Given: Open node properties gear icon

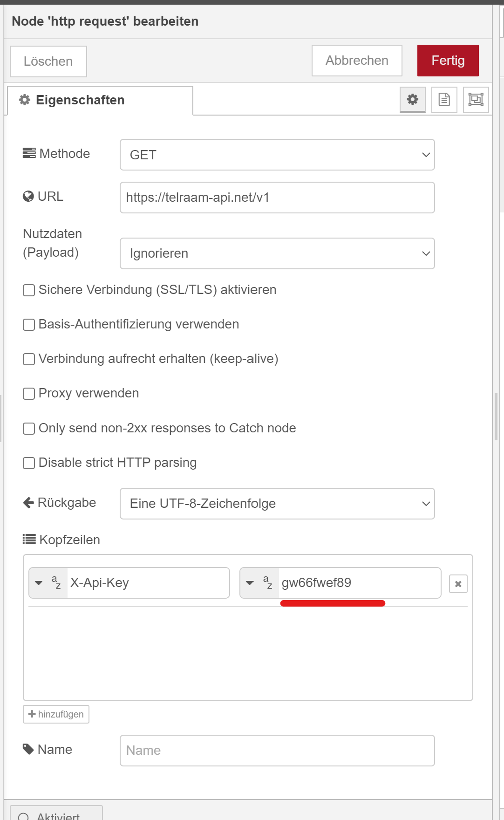Looking at the screenshot, I should (x=413, y=99).
